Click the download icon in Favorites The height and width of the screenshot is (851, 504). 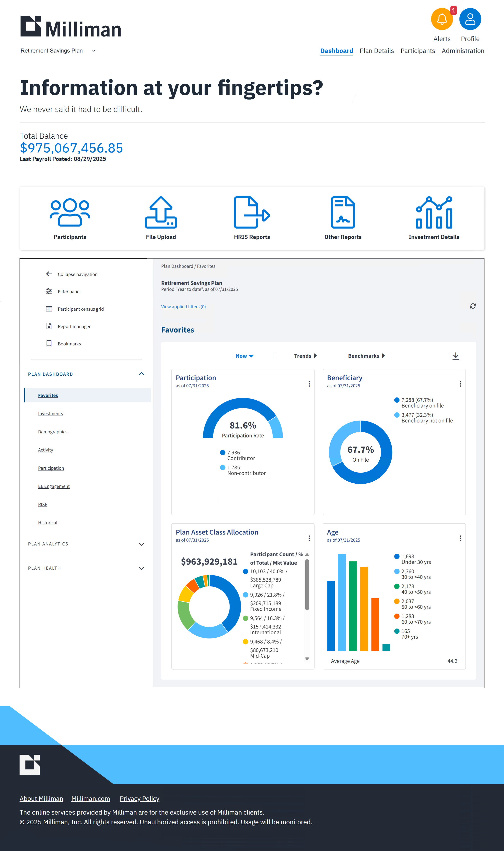click(455, 356)
